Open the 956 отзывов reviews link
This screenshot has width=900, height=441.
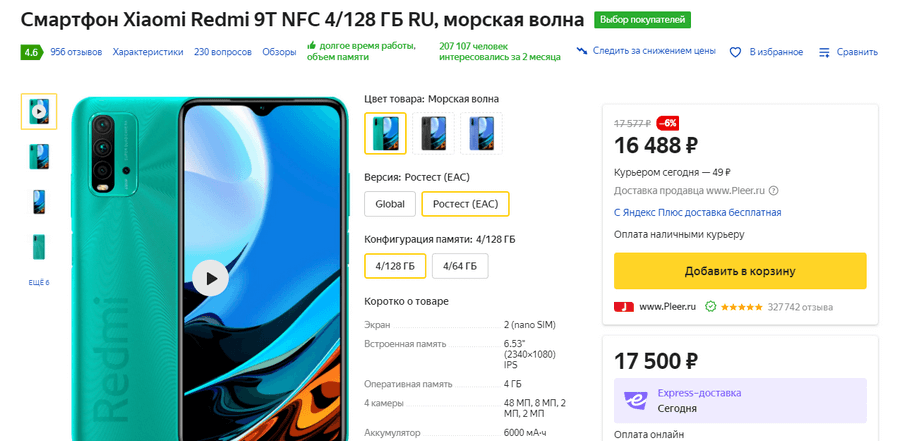[x=76, y=52]
